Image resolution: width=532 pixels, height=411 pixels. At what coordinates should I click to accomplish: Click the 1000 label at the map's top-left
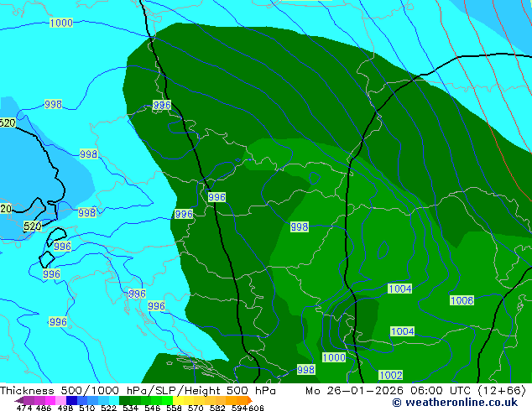point(61,23)
